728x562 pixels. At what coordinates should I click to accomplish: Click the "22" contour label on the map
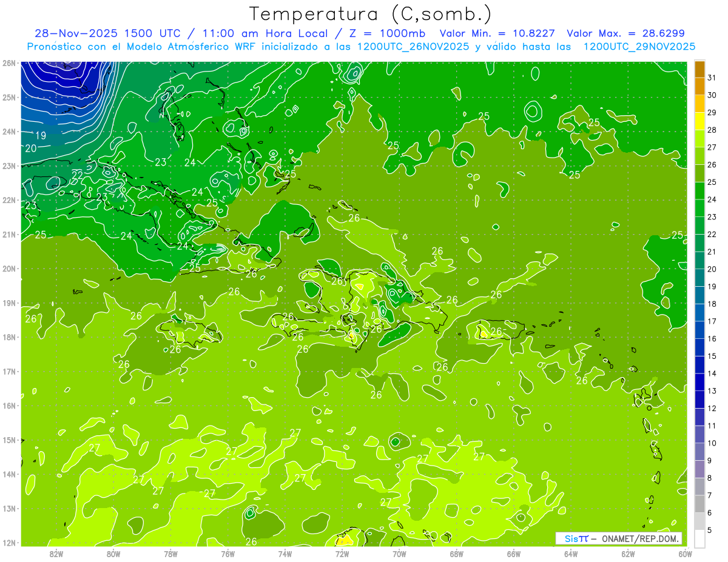77,175
